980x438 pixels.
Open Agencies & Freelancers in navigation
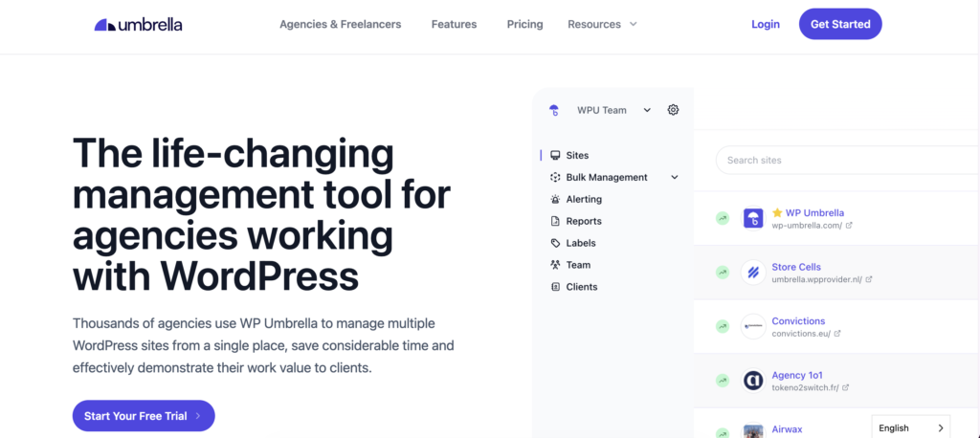[340, 24]
